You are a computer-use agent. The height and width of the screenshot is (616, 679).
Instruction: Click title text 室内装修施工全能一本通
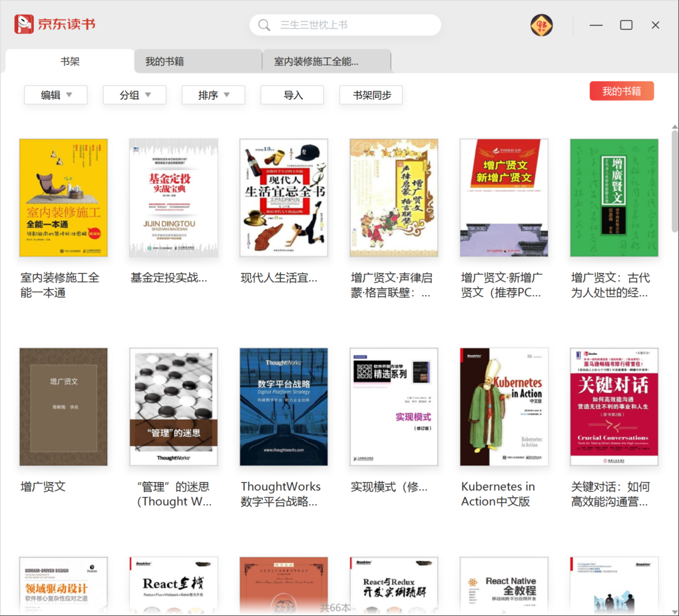pos(60,285)
